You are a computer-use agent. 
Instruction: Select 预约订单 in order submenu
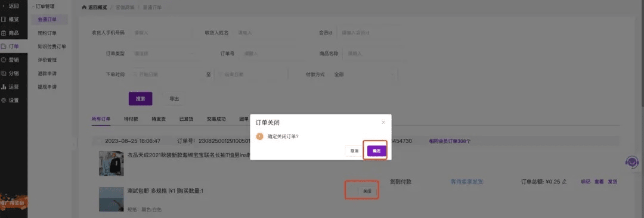tap(47, 33)
